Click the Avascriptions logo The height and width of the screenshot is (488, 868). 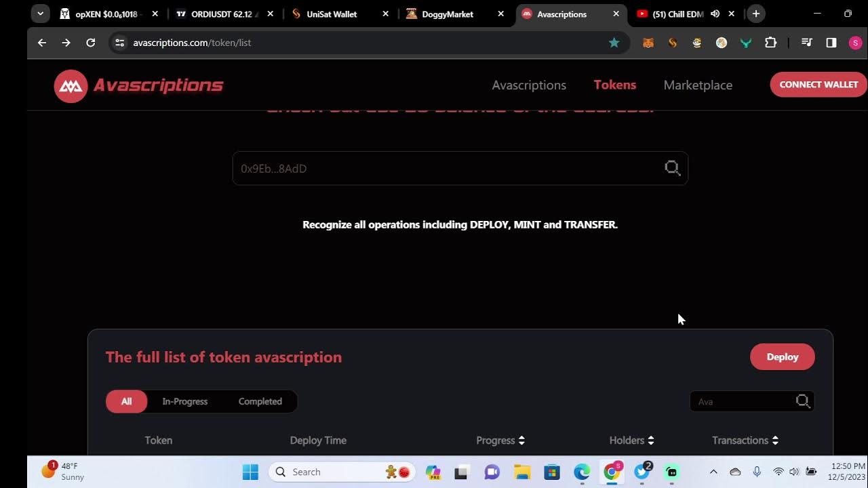tap(139, 85)
